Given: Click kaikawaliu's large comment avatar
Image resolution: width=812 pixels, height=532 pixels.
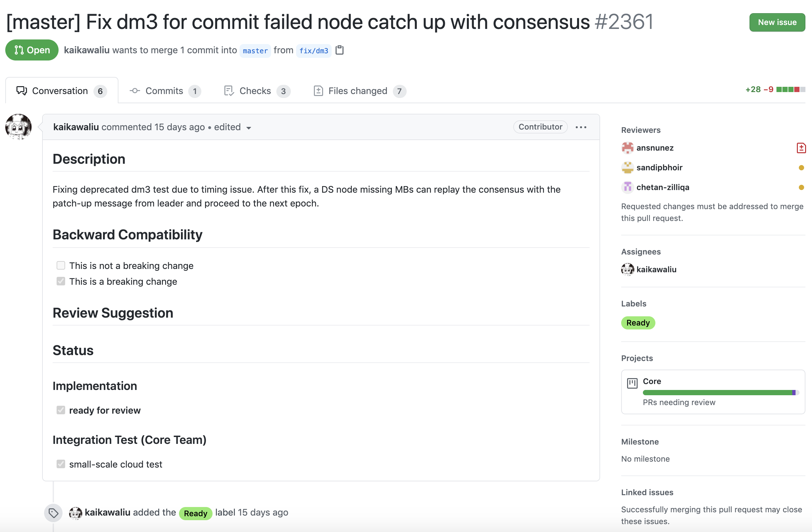Looking at the screenshot, I should click(18, 127).
